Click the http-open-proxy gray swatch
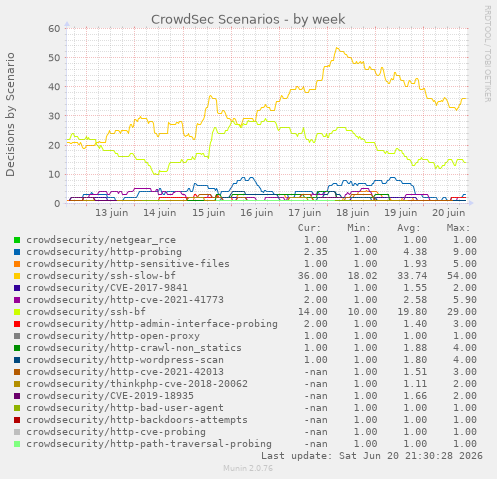 pos(17,336)
